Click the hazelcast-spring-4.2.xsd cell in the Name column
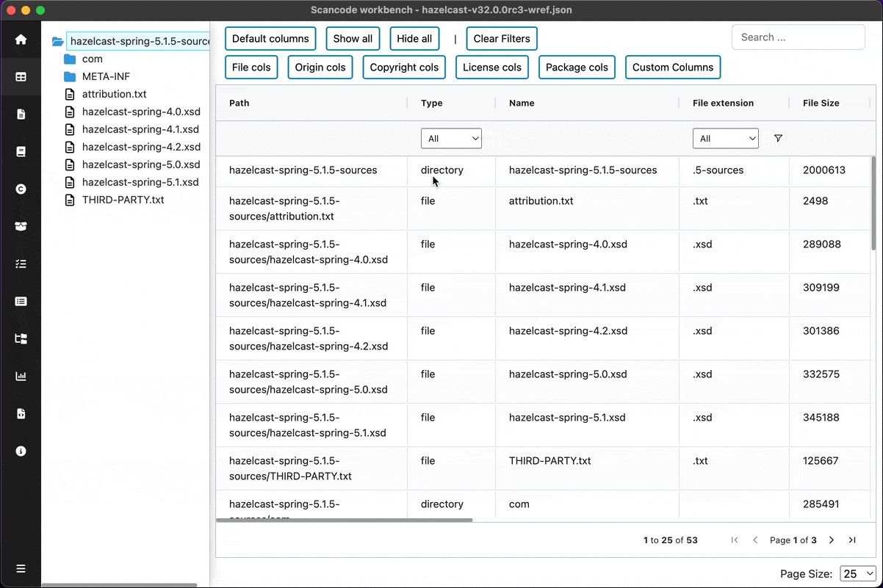 pos(568,330)
